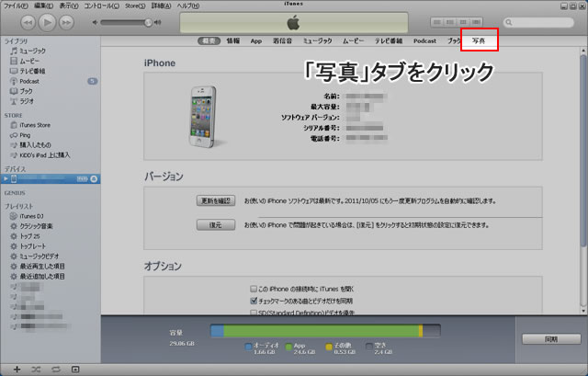Toggle the shuffle icon at bottom
The image size is (588, 376).
tap(36, 370)
